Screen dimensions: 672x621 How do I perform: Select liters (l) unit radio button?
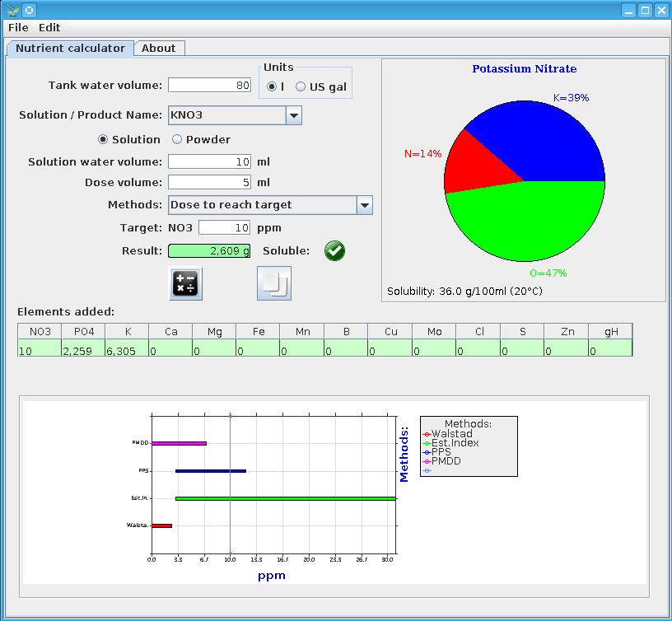272,86
